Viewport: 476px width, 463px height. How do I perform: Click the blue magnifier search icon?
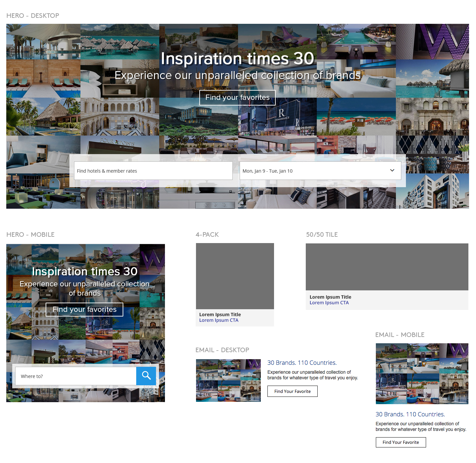146,376
